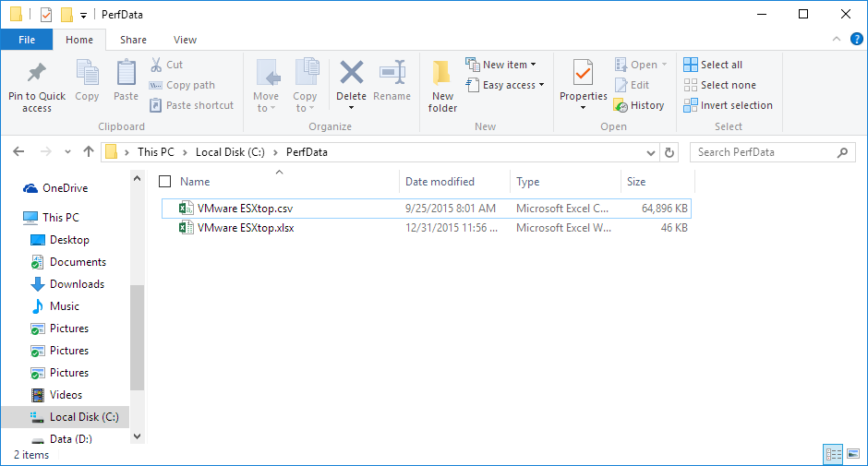Click the Copy ribbon button

[x=87, y=81]
